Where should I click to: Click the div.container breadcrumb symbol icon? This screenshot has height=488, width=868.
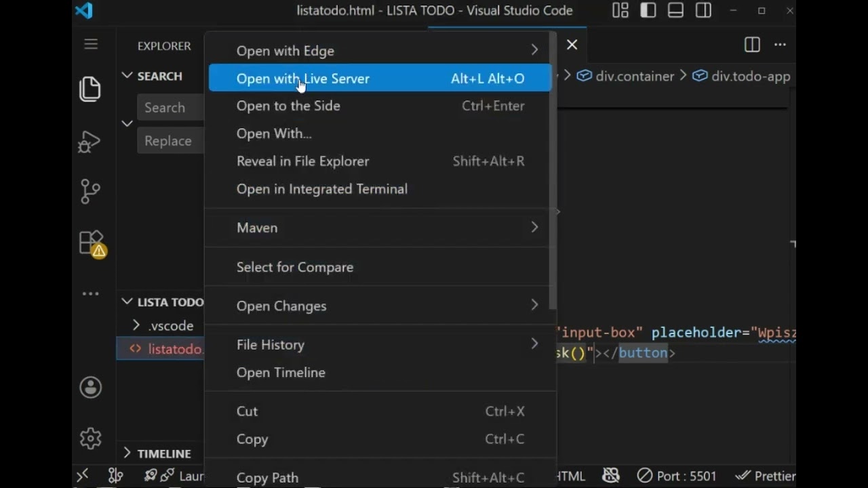click(585, 76)
